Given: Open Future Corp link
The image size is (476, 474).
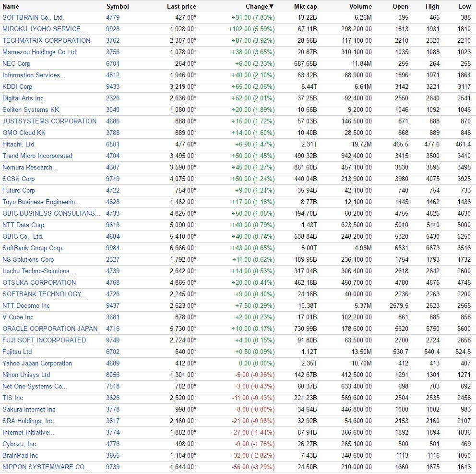Looking at the screenshot, I should pos(19,191).
